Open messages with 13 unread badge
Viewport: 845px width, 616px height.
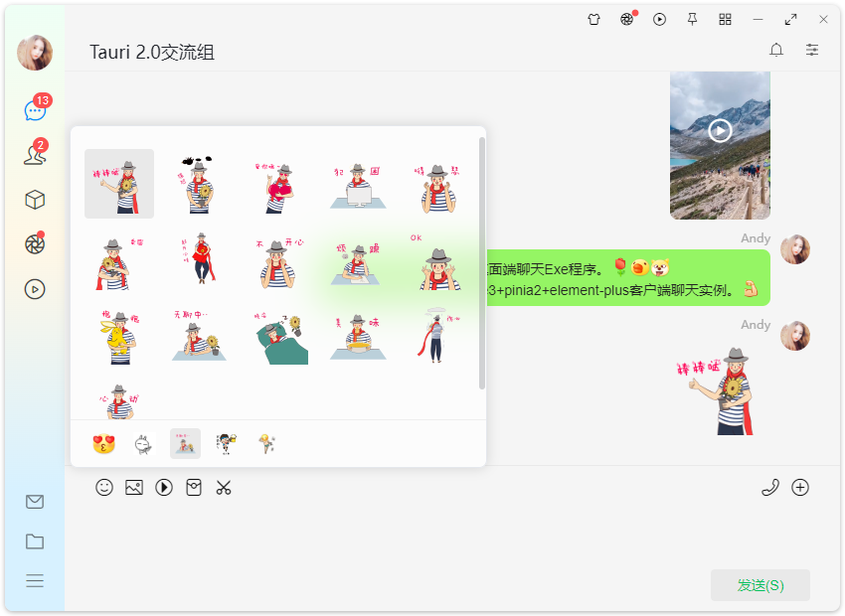tap(36, 110)
